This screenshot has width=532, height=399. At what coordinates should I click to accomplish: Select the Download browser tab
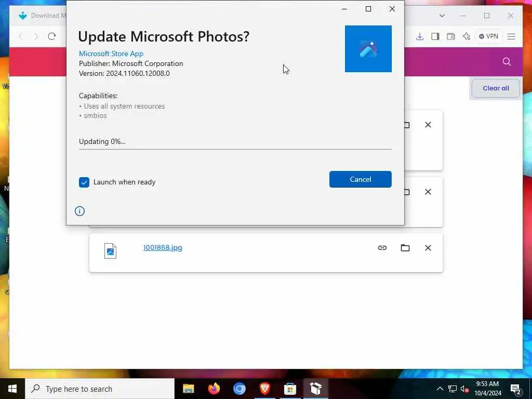42,16
